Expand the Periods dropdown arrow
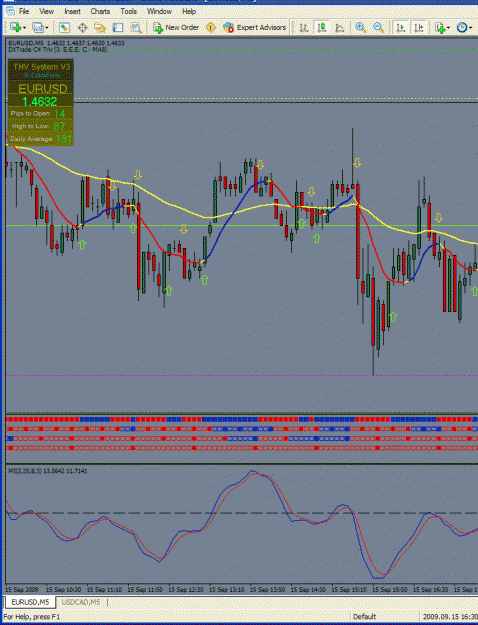This screenshot has width=478, height=625. coord(471,28)
